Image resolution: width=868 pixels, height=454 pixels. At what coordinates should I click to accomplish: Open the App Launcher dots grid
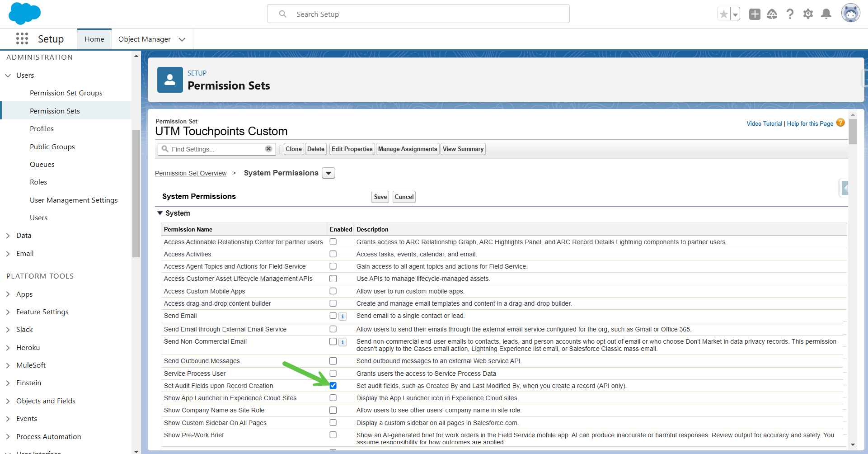tap(22, 39)
